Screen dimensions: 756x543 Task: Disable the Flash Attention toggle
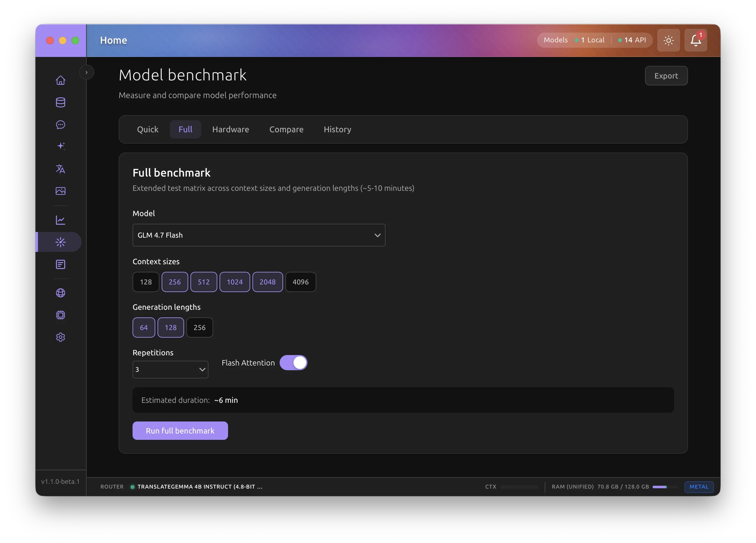(x=294, y=363)
